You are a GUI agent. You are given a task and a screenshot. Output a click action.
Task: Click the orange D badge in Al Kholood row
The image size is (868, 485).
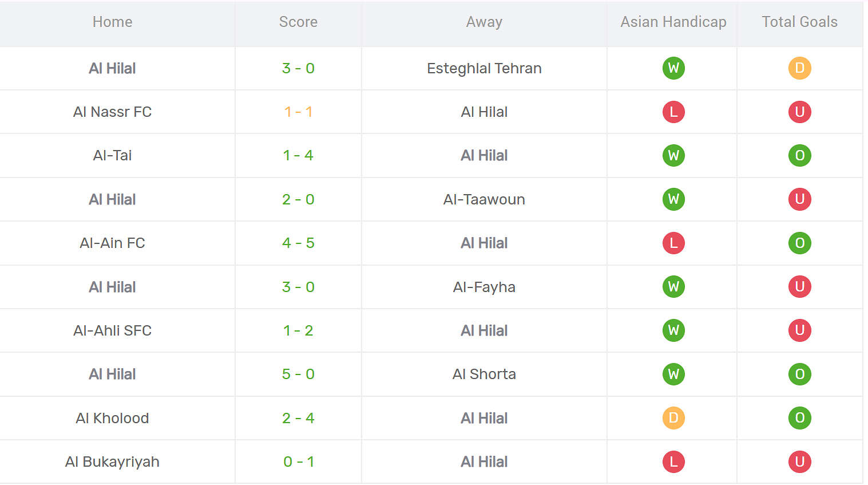[673, 418]
